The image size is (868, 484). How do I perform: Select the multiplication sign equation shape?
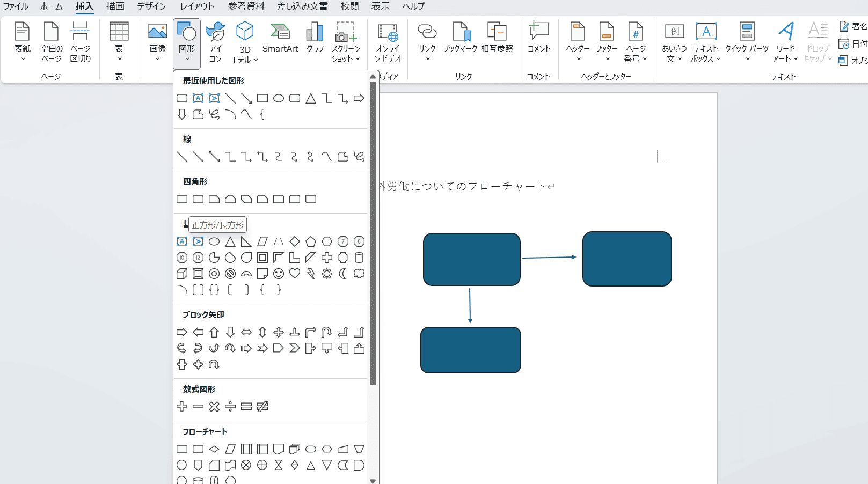click(214, 407)
